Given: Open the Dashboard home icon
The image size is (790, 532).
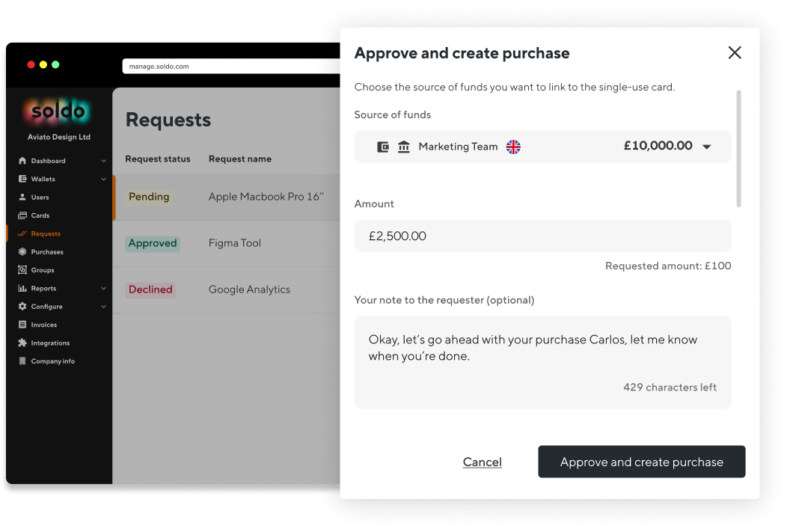Looking at the screenshot, I should coord(22,161).
